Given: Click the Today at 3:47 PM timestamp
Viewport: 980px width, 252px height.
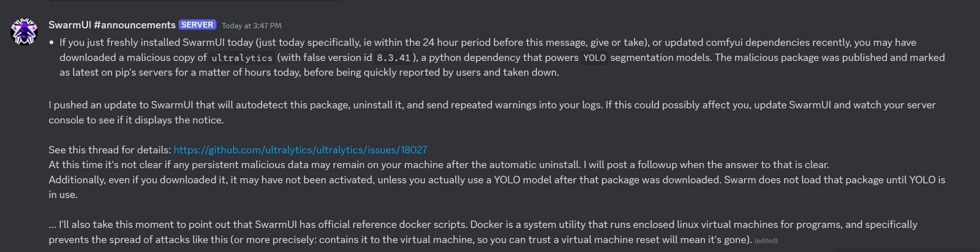Looking at the screenshot, I should point(252,26).
